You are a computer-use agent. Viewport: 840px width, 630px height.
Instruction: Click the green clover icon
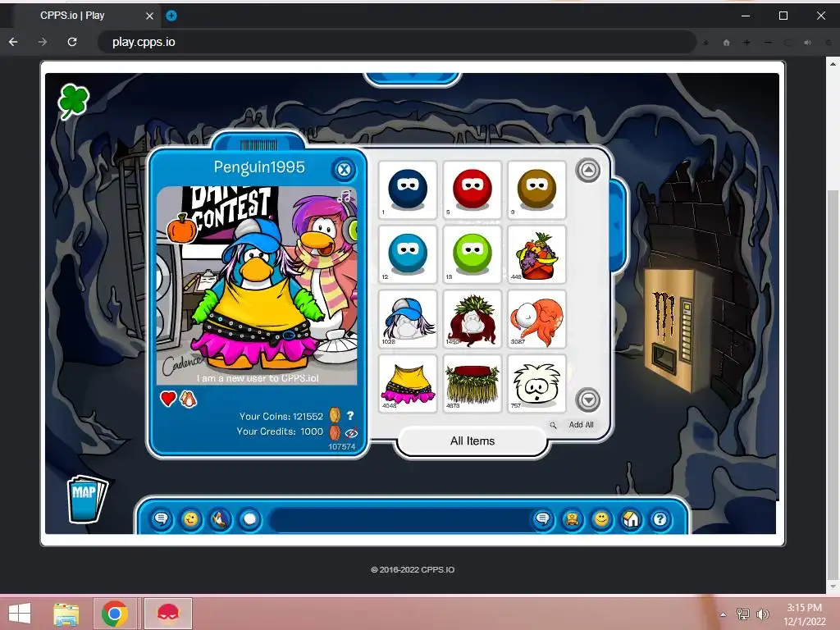coord(73,101)
